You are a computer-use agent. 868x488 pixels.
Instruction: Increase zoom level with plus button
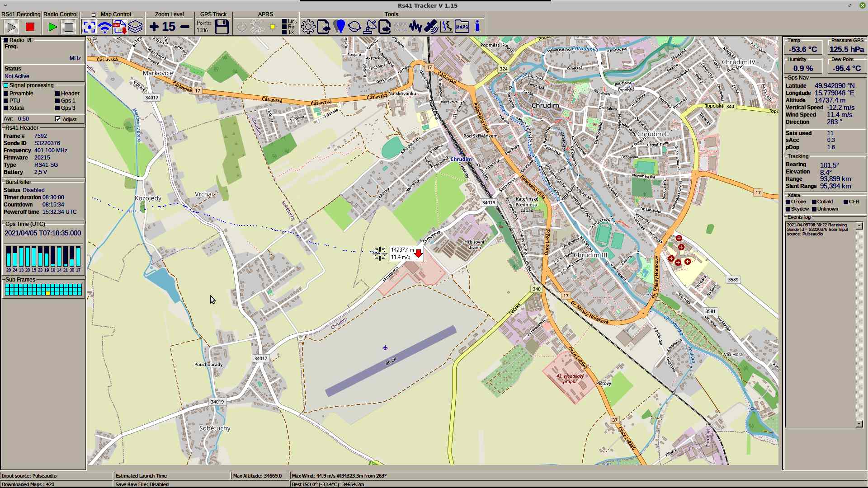(154, 27)
